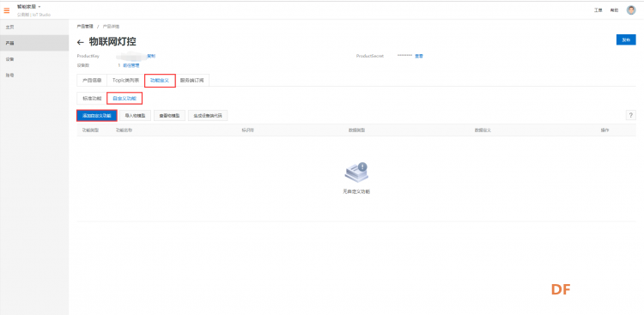Image resolution: width=644 pixels, height=315 pixels.
Task: Switch to the 产品信息 tab
Action: point(92,81)
